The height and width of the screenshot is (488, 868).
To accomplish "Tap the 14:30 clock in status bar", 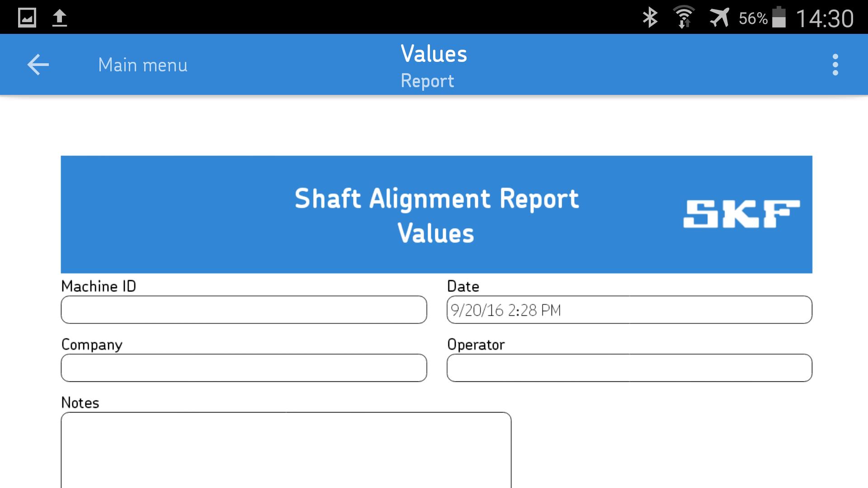I will tap(824, 19).
